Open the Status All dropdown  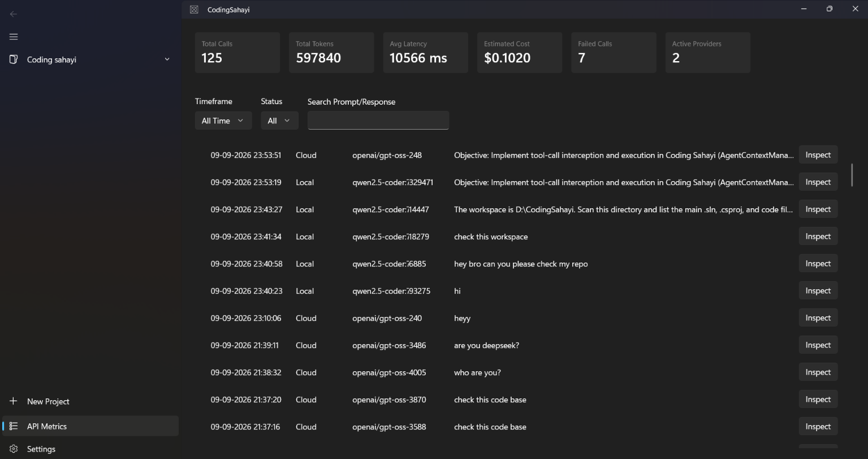click(279, 121)
